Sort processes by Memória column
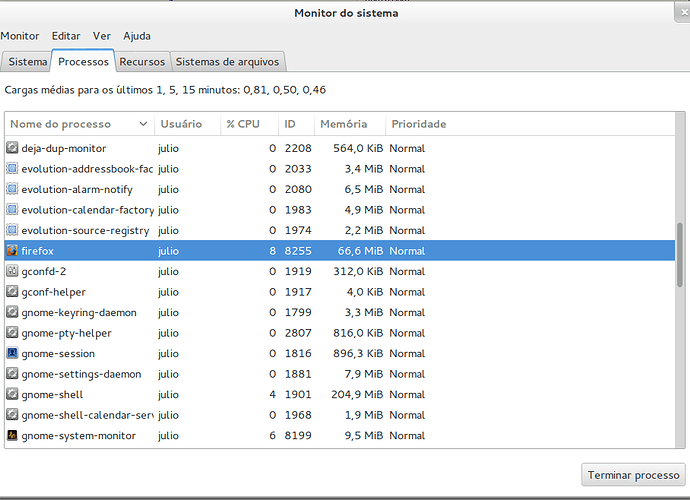 pos(350,124)
